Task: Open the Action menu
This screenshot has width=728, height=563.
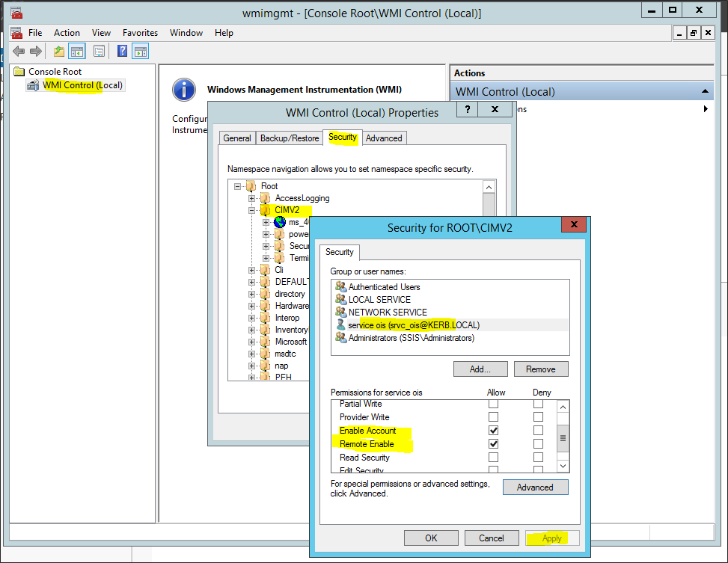Action: (x=67, y=33)
